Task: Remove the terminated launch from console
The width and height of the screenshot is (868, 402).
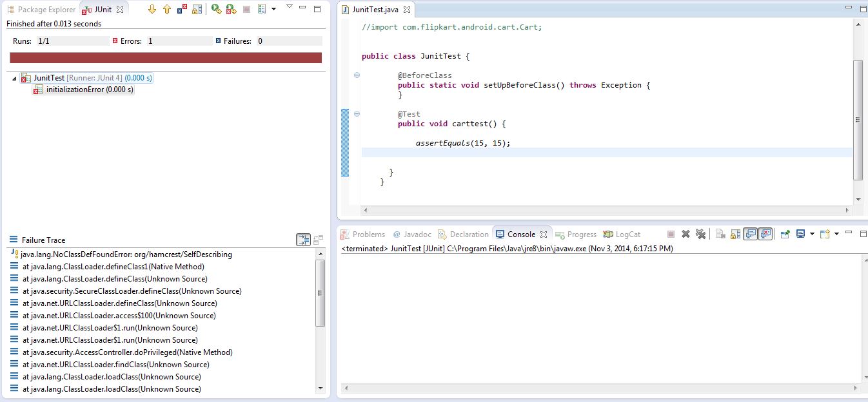Action: 686,234
